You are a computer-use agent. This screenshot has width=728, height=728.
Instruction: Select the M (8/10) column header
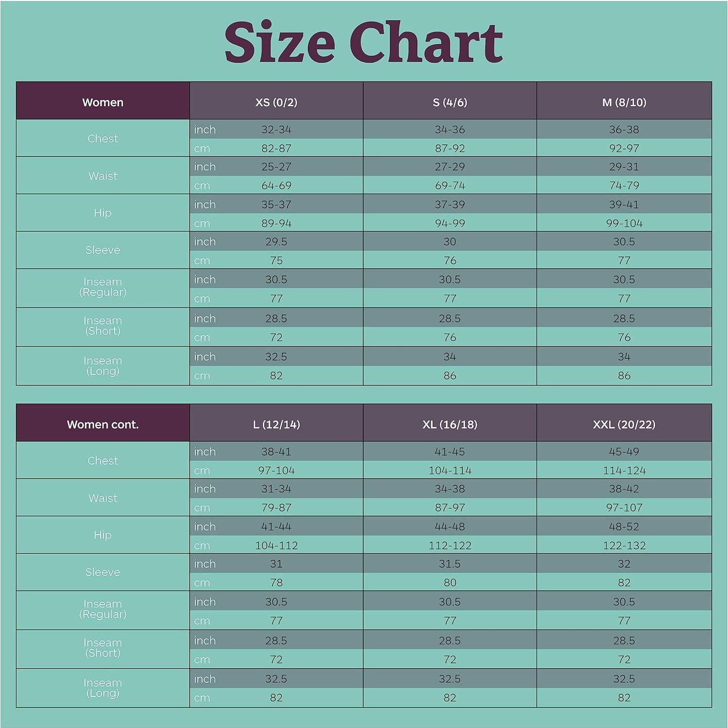pos(624,102)
